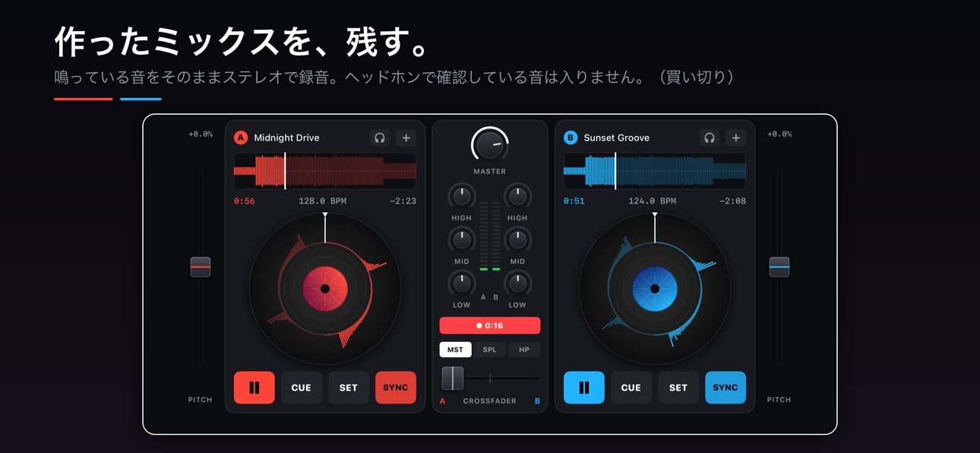The image size is (980, 453).
Task: Toggle headphone cue on deck A
Action: (379, 138)
